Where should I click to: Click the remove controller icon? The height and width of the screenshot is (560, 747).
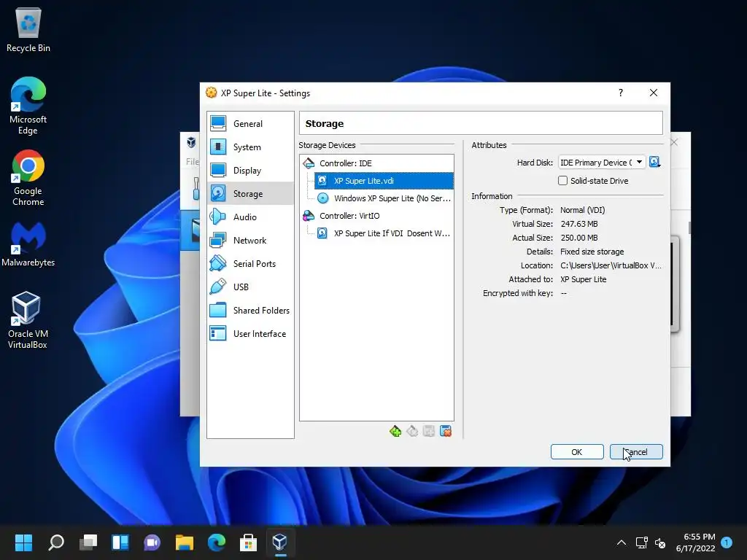[x=412, y=432]
